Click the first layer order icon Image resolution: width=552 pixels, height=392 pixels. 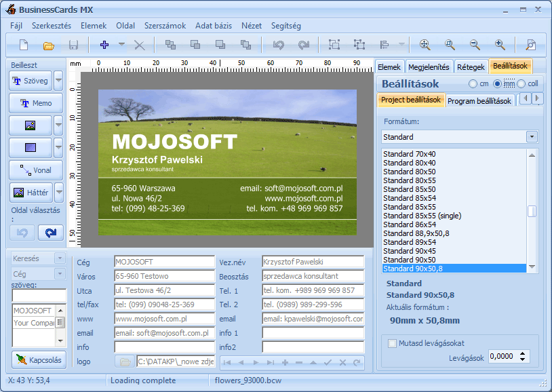pos(170,45)
